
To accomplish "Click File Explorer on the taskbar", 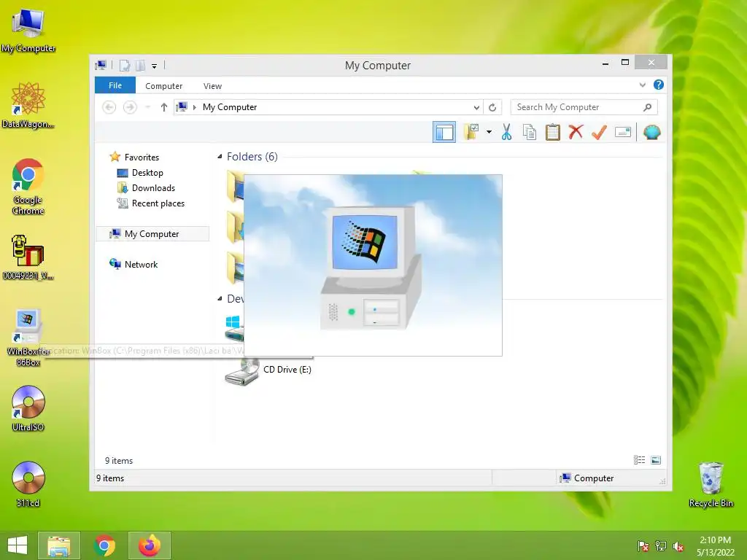I will pos(58,545).
